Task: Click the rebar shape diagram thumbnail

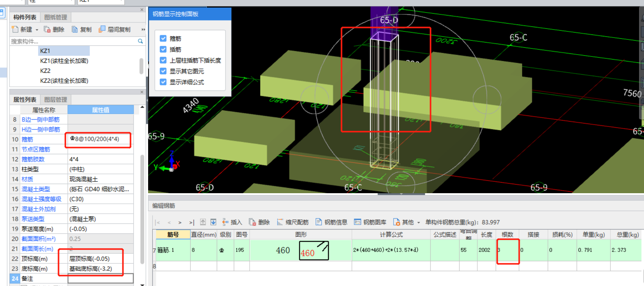Action: (314, 250)
